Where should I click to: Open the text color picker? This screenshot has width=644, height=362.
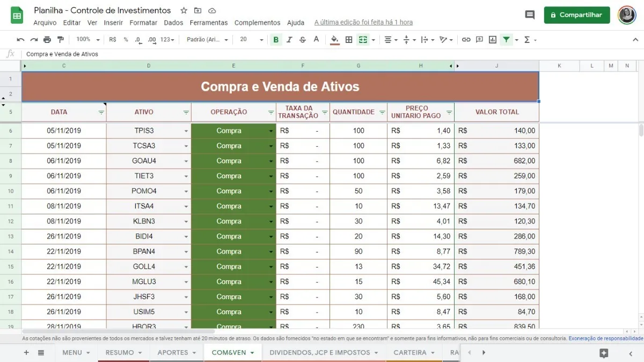point(316,40)
